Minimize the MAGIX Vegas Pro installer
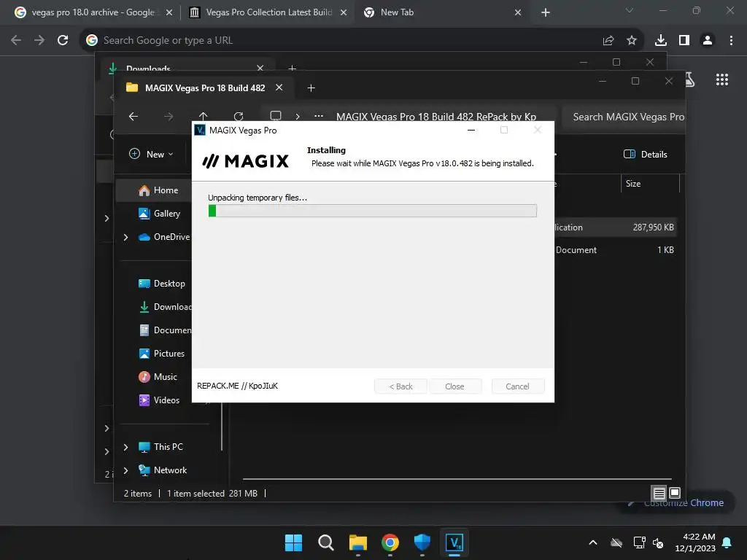Screen dimensions: 747x560 [471, 130]
